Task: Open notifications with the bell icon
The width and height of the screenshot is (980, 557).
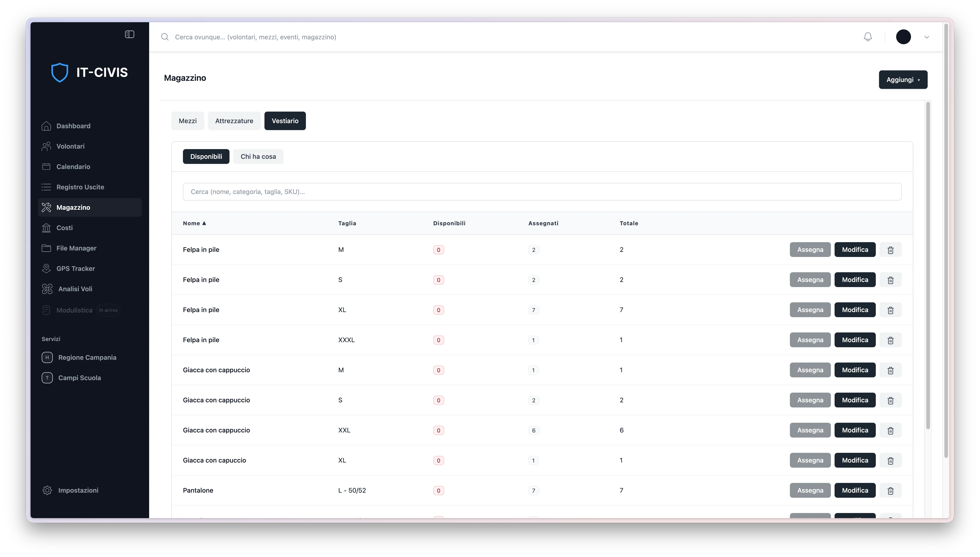Action: click(867, 37)
